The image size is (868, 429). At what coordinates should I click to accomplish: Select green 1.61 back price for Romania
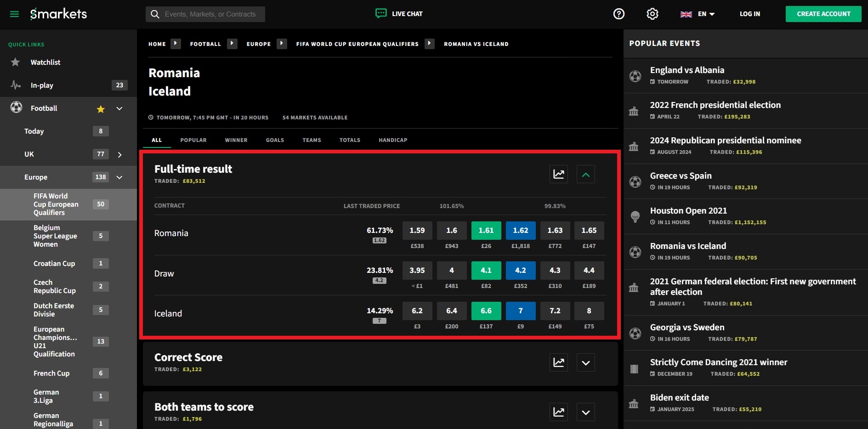(x=486, y=231)
